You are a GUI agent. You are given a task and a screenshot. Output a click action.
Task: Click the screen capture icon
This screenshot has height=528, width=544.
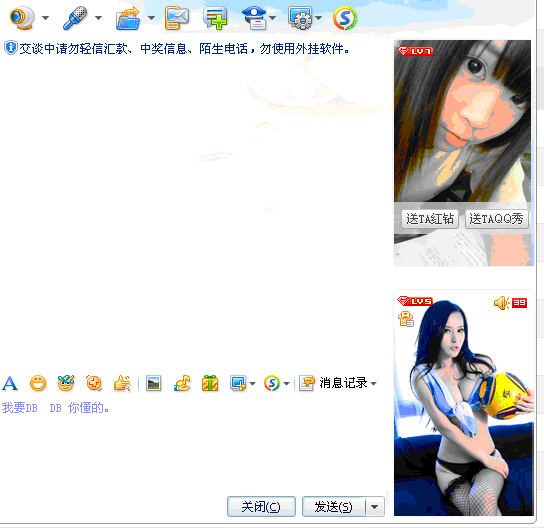coord(238,383)
